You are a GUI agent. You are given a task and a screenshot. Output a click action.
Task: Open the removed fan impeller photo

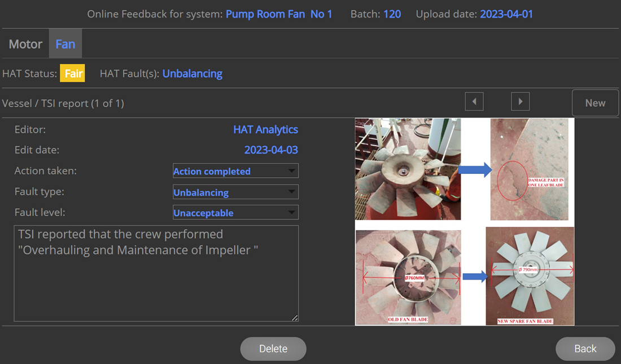(408, 169)
